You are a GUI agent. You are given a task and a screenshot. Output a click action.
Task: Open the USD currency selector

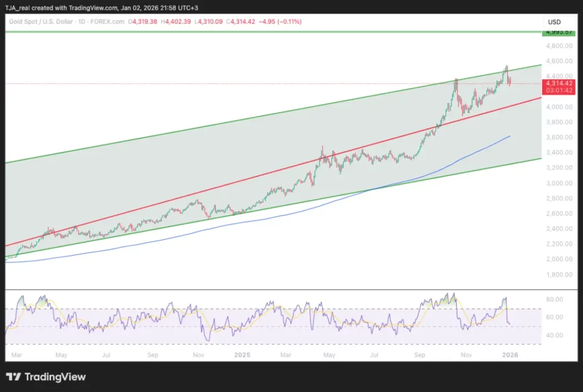point(554,21)
